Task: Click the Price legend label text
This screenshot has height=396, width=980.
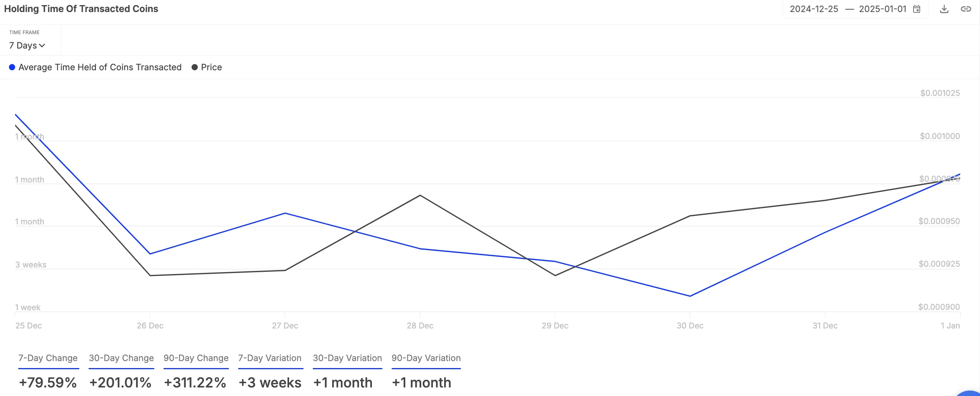Action: pos(211,67)
